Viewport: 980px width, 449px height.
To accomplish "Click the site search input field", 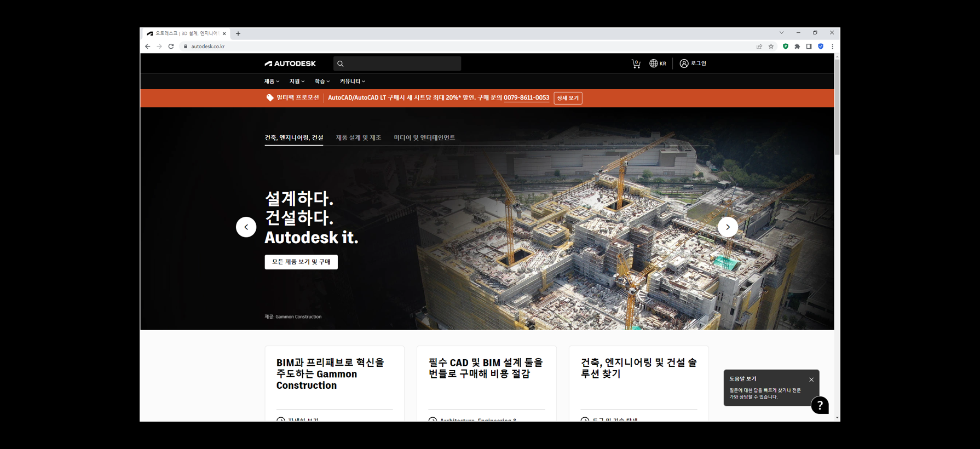I will pyautogui.click(x=397, y=64).
